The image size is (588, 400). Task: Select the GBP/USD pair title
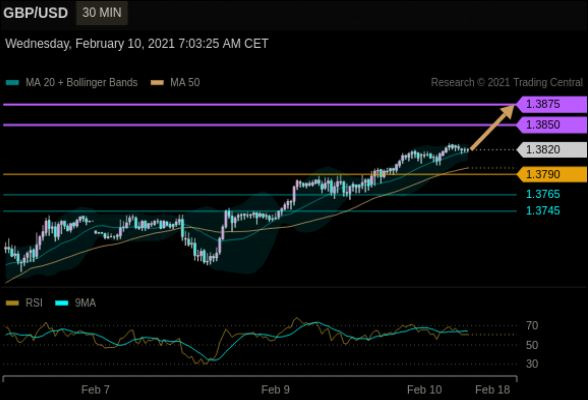[x=36, y=13]
